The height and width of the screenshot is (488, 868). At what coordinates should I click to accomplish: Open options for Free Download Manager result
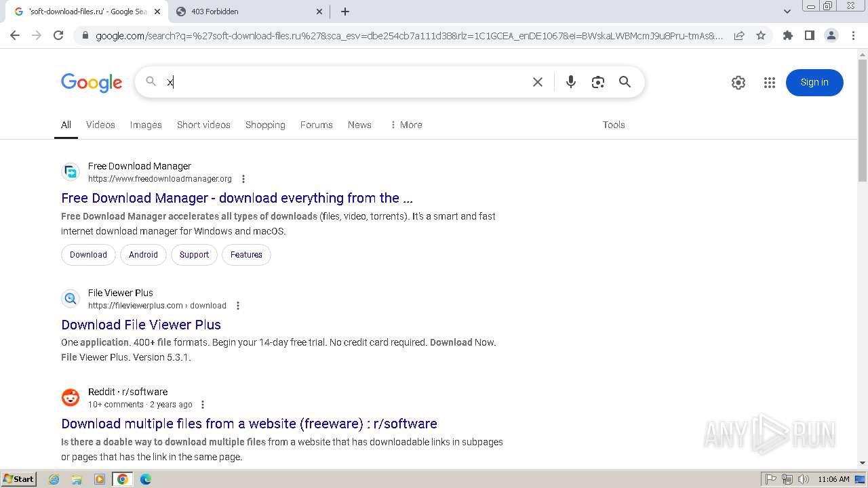point(243,179)
